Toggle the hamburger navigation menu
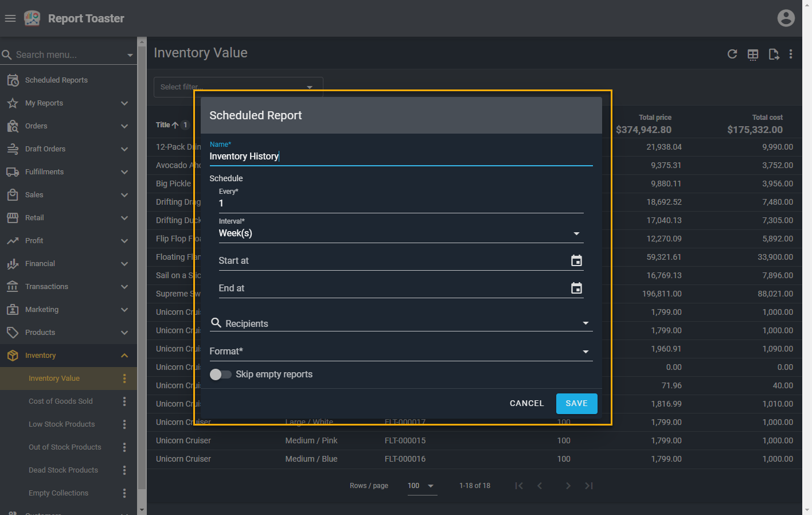 tap(10, 18)
